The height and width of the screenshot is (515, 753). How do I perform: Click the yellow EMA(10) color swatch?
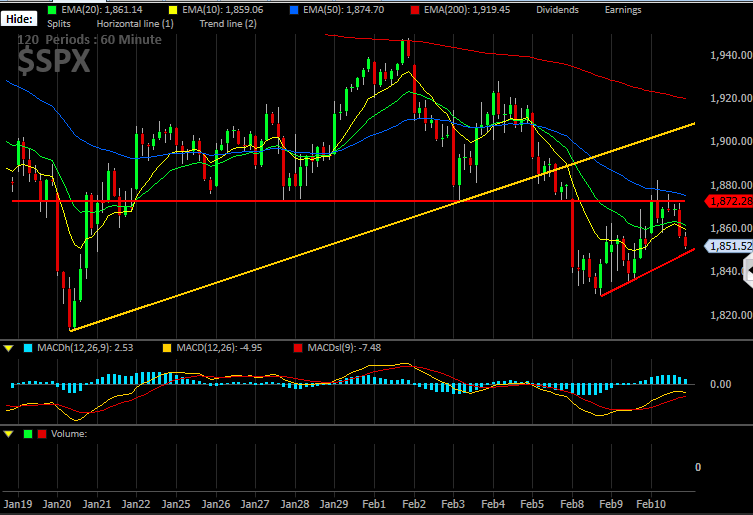click(173, 10)
